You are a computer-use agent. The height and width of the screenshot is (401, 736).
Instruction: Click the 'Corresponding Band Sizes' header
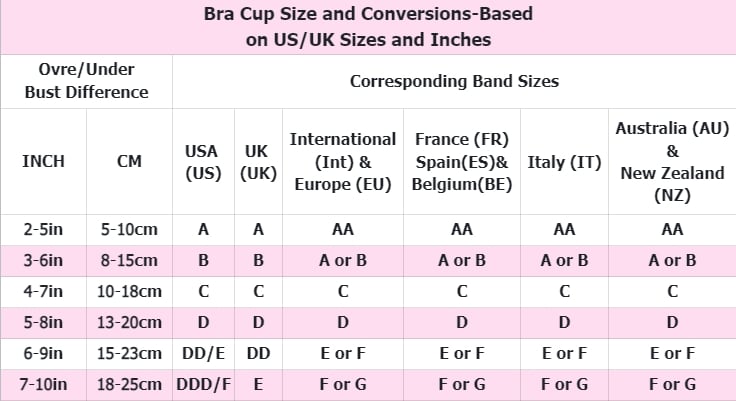pyautogui.click(x=454, y=81)
